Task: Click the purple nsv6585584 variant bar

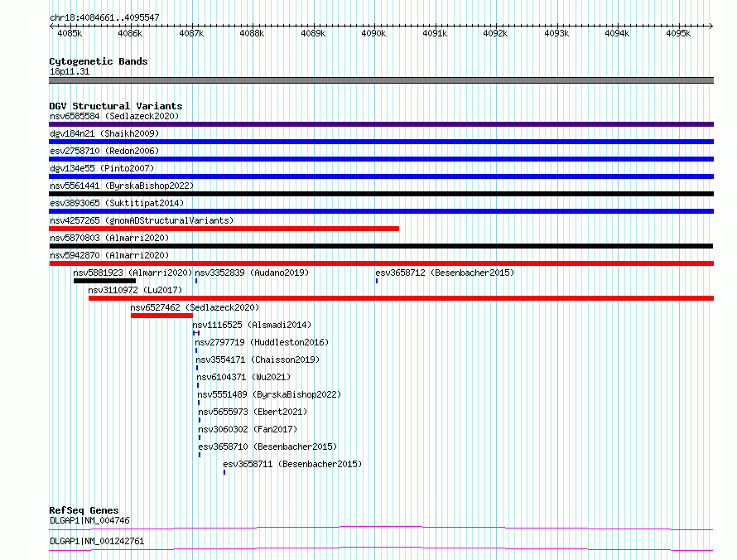Action: tap(381, 124)
